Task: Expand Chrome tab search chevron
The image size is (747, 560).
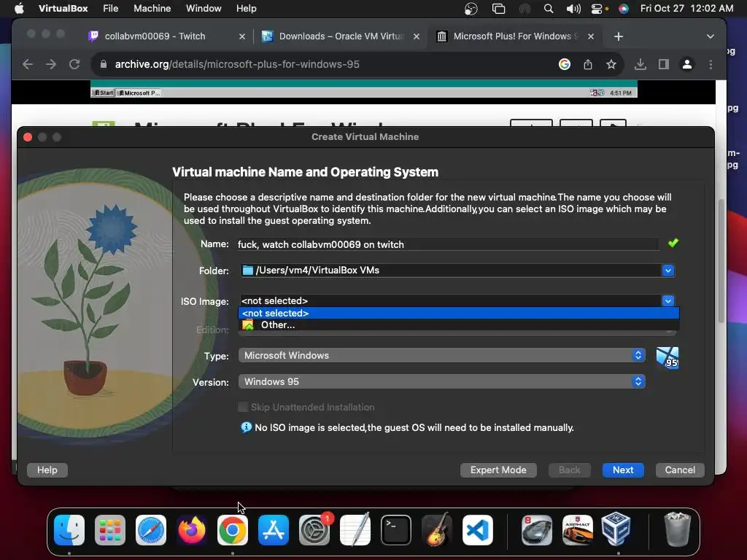Action: pos(710,36)
